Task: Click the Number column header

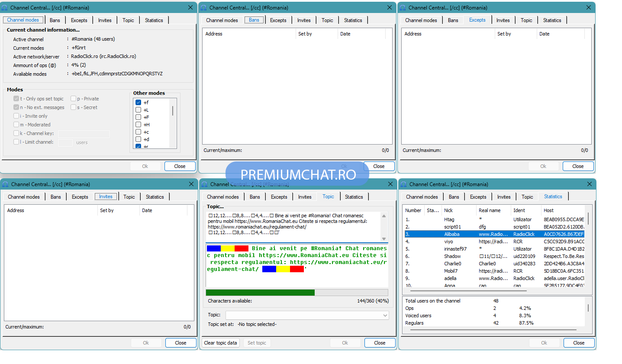Action: pos(413,210)
